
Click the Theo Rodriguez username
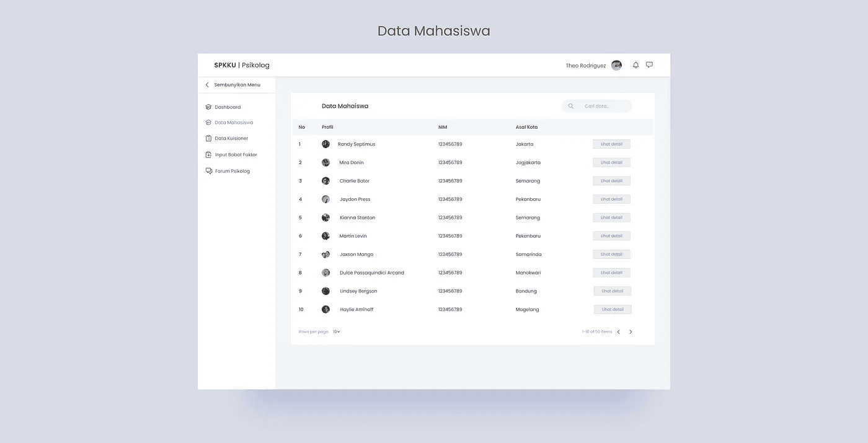point(586,66)
